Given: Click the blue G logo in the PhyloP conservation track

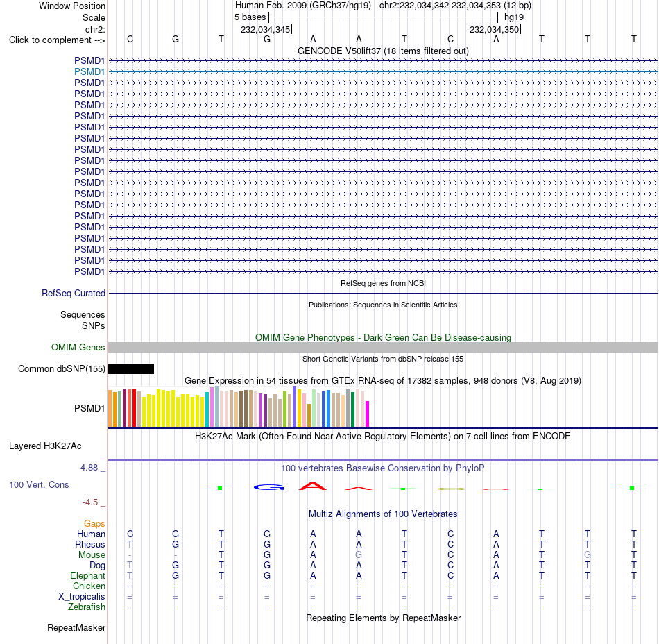Looking at the screenshot, I should point(269,487).
